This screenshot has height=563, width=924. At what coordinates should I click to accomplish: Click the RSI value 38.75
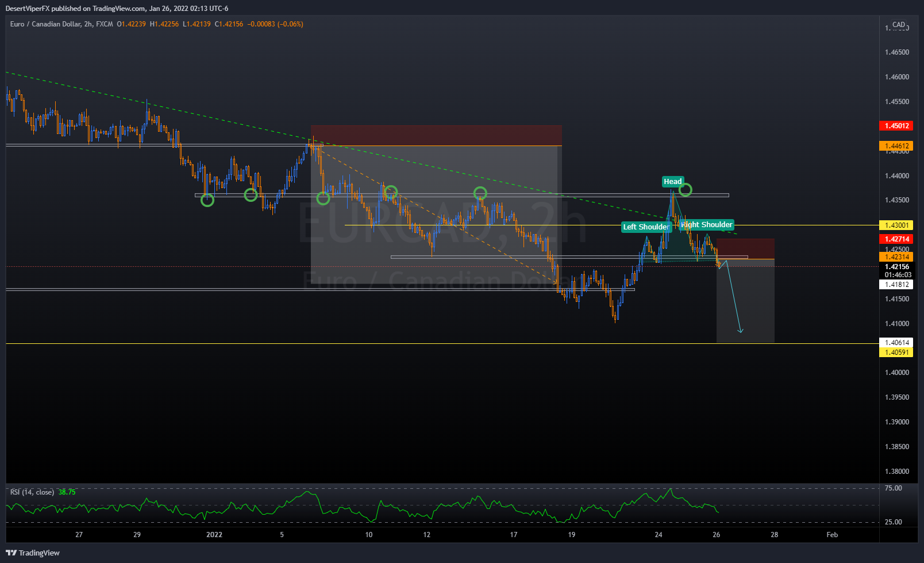tap(67, 492)
